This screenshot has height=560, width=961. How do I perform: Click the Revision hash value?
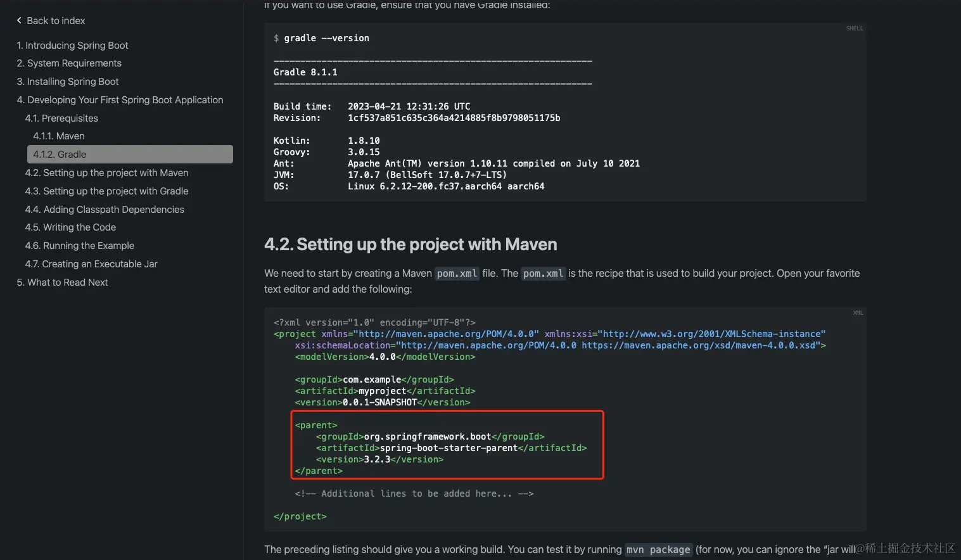click(x=454, y=118)
